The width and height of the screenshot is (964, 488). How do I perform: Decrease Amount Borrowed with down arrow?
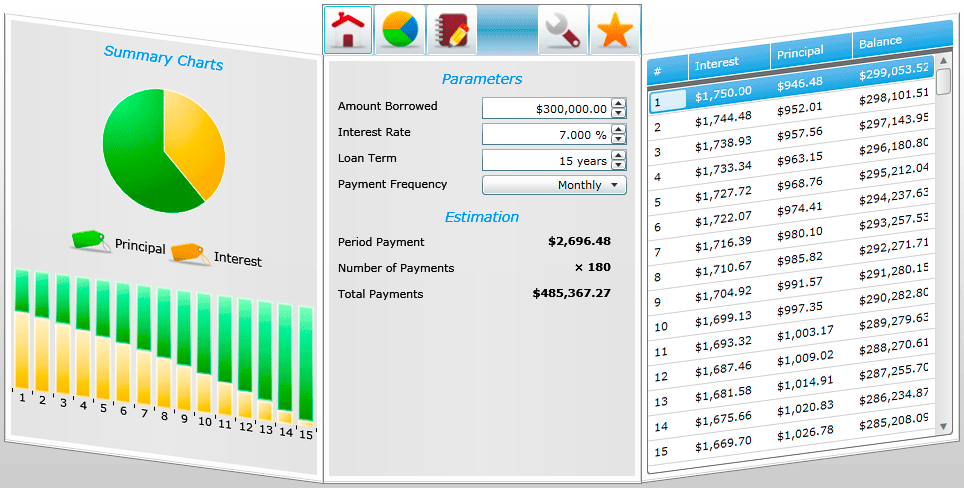[x=619, y=113]
